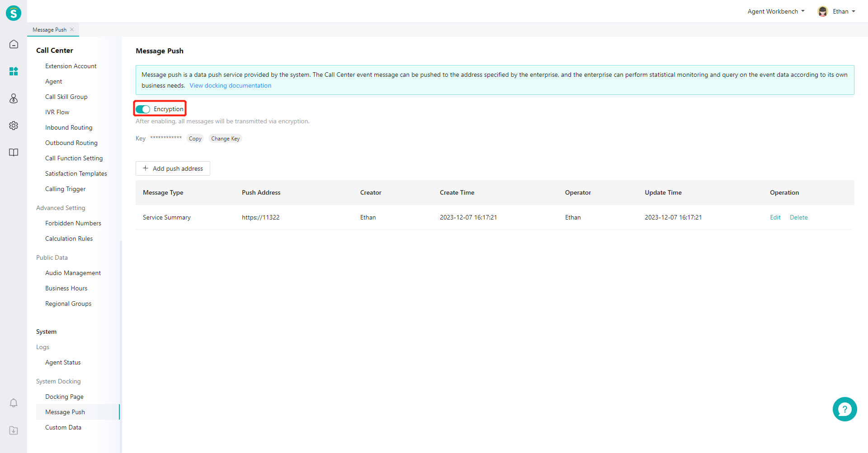Click Ethan's avatar picture

pyautogui.click(x=823, y=12)
